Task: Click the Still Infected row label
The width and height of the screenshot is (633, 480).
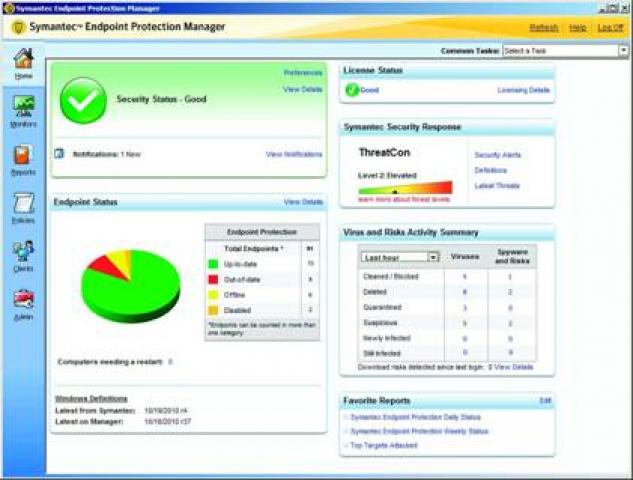Action: [382, 353]
